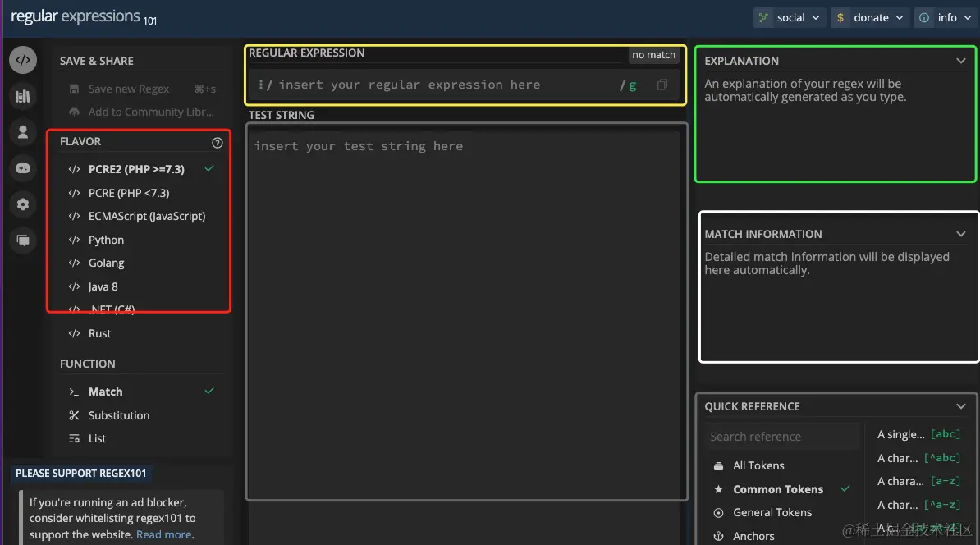Open the regex editor sidebar icon
Screen dimensions: 980x545
pyautogui.click(x=23, y=60)
